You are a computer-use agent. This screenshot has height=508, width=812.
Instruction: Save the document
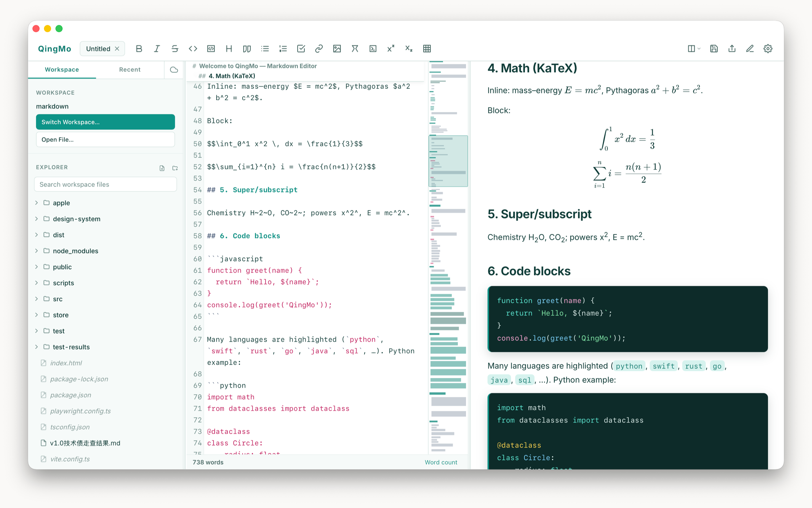(x=714, y=49)
